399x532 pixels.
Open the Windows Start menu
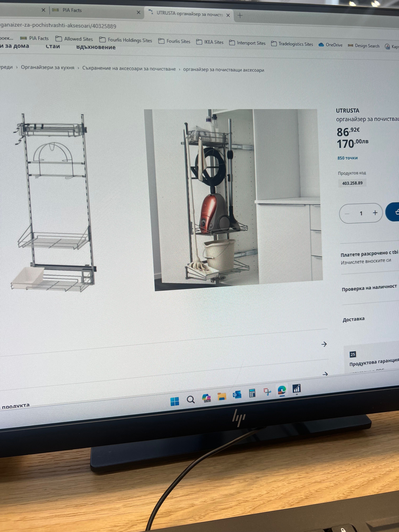coord(175,401)
